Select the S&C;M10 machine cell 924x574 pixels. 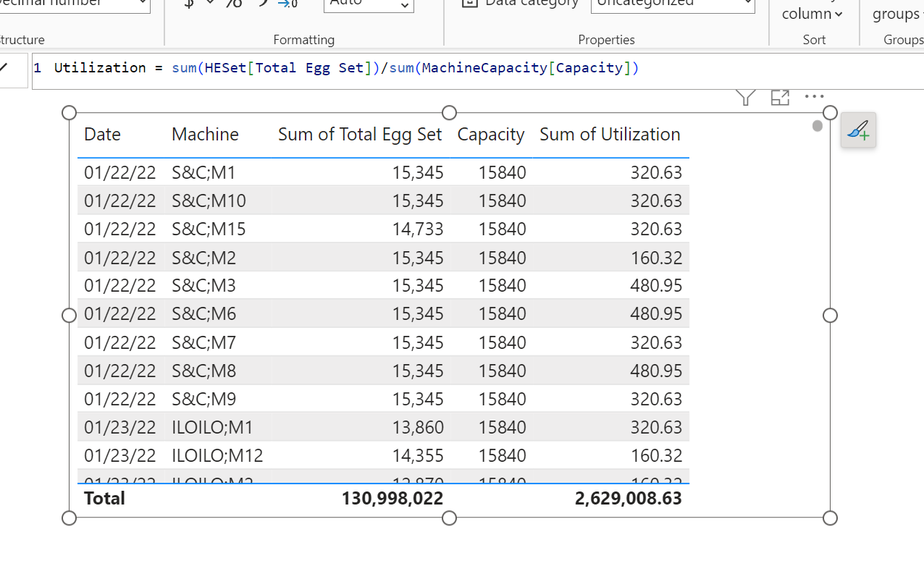pyautogui.click(x=209, y=201)
